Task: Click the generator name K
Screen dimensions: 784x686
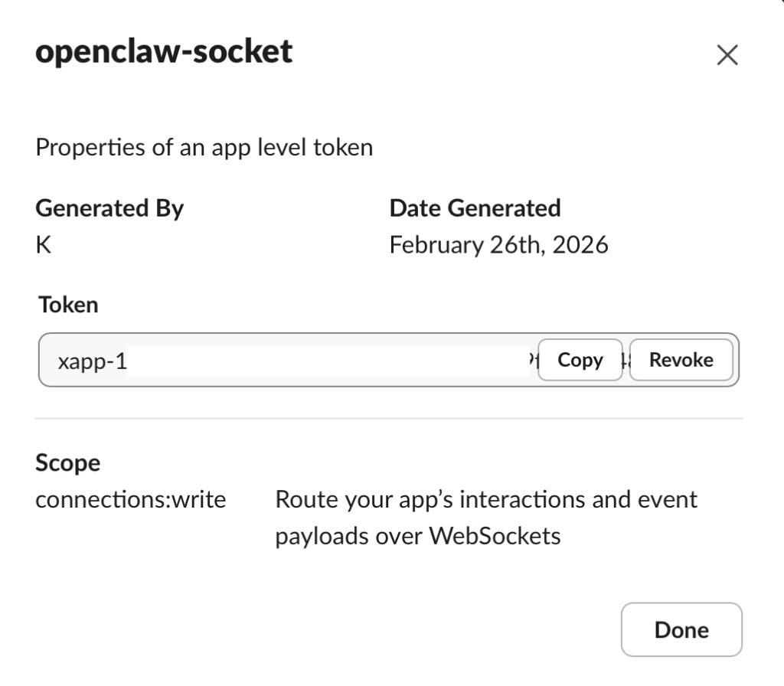Action: pyautogui.click(x=44, y=245)
